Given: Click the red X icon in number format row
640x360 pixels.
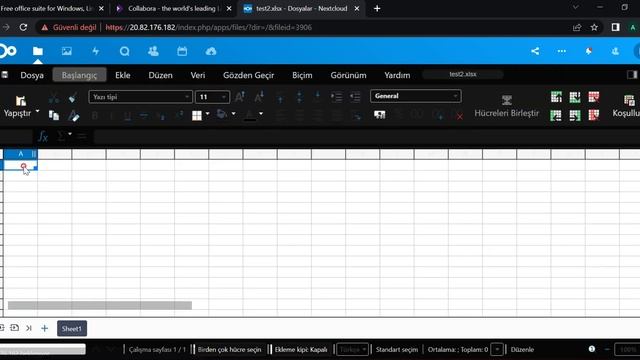Looking at the screenshot, I should 460,117.
